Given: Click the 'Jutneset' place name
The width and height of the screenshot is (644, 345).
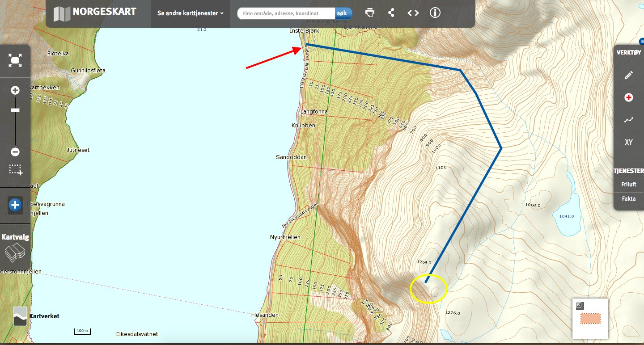Looking at the screenshot, I should coord(78,150).
